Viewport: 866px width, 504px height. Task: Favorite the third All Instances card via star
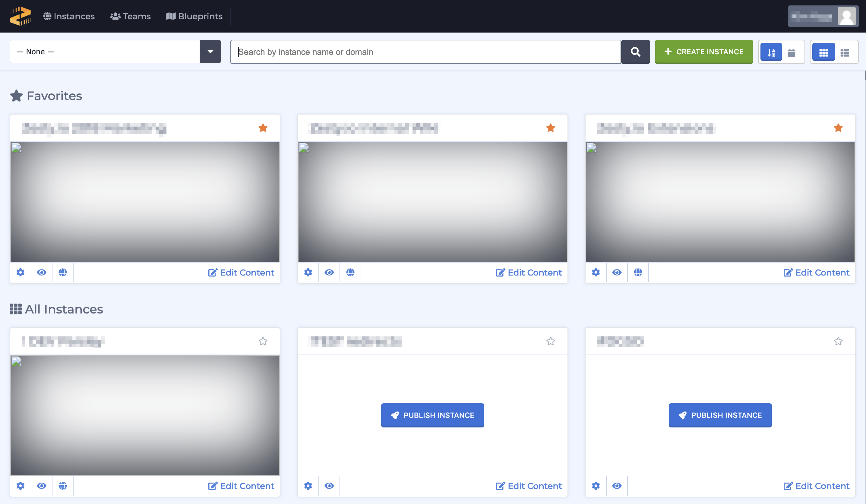[x=838, y=341]
